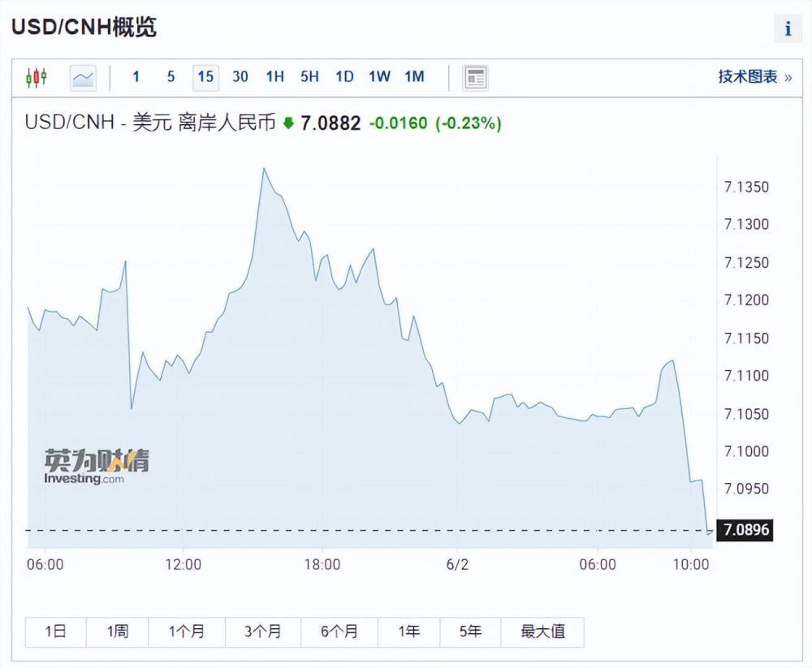This screenshot has width=812, height=668.
Task: Click the Investing.com watermark logo
Action: [97, 467]
